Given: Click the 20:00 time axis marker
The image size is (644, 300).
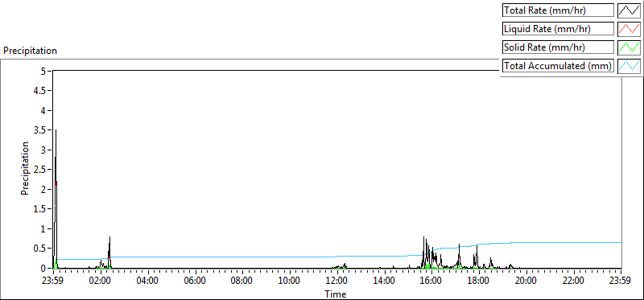Looking at the screenshot, I should tap(526, 282).
